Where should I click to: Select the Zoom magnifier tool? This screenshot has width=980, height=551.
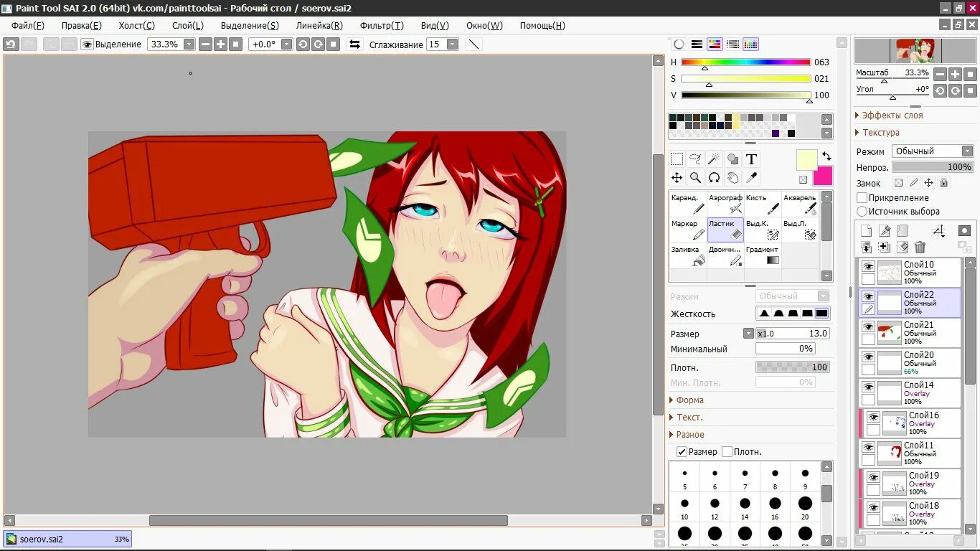click(695, 178)
